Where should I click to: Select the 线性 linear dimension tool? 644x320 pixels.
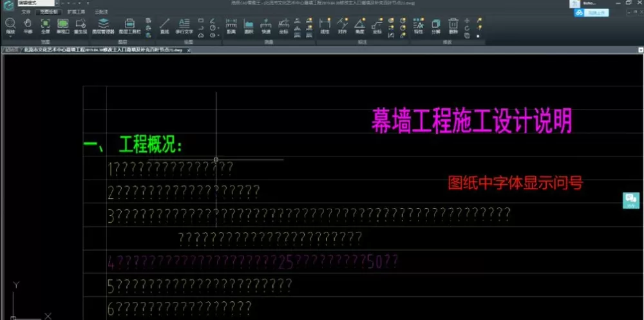coord(325,26)
